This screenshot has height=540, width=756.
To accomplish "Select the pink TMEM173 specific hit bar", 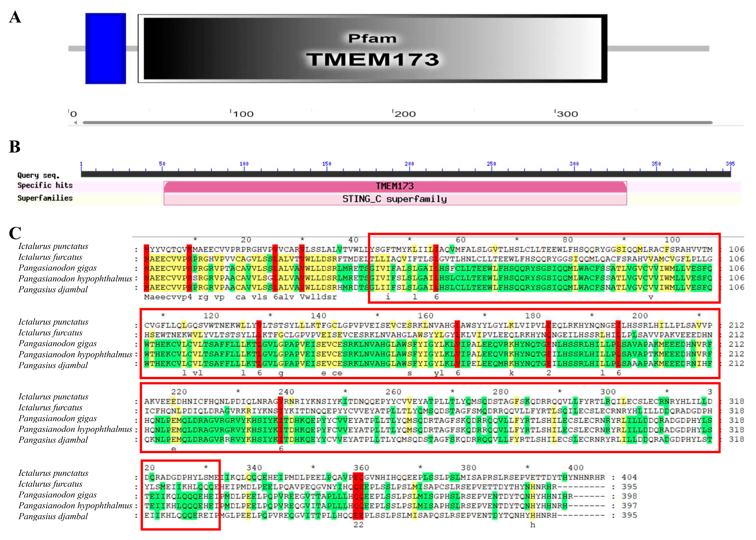I will pos(395,186).
